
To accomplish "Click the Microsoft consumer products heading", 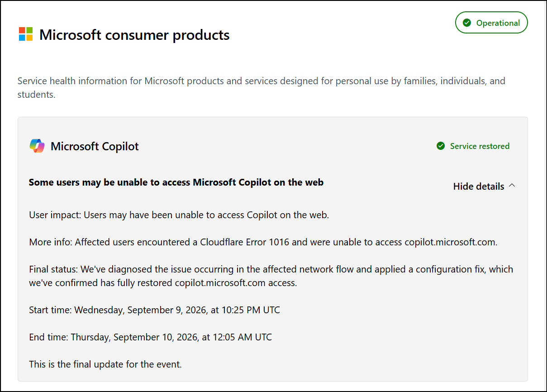I will [134, 35].
